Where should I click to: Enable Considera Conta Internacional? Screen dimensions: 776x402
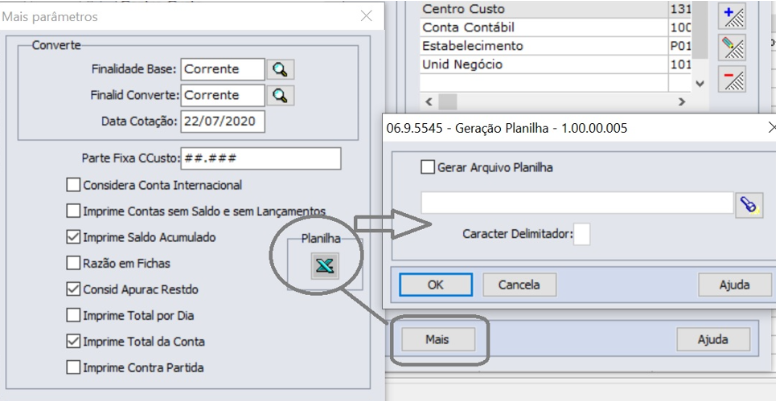tap(73, 185)
